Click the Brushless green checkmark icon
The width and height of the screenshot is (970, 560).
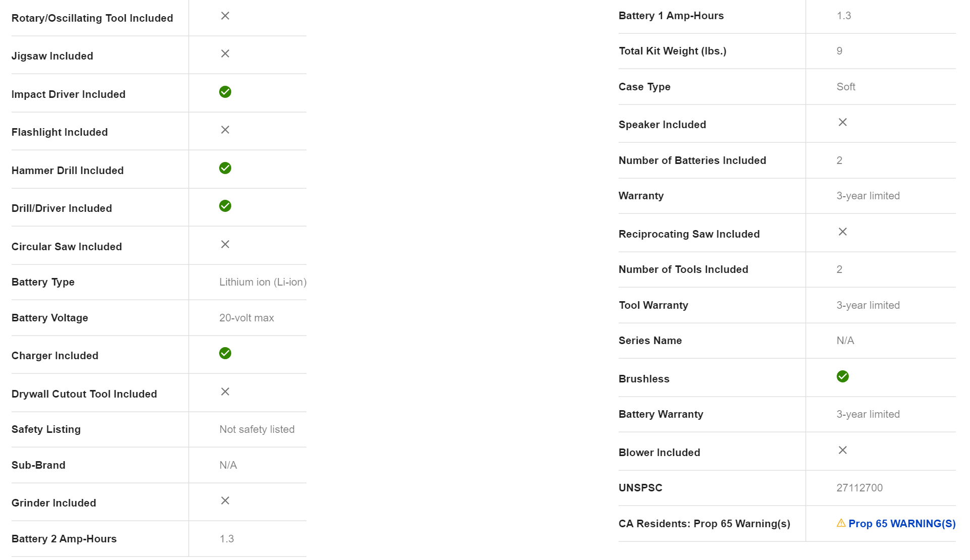(843, 376)
